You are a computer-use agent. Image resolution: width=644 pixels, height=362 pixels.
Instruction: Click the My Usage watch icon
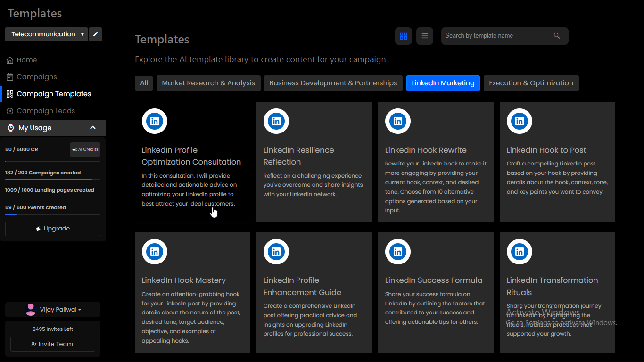pos(11,128)
